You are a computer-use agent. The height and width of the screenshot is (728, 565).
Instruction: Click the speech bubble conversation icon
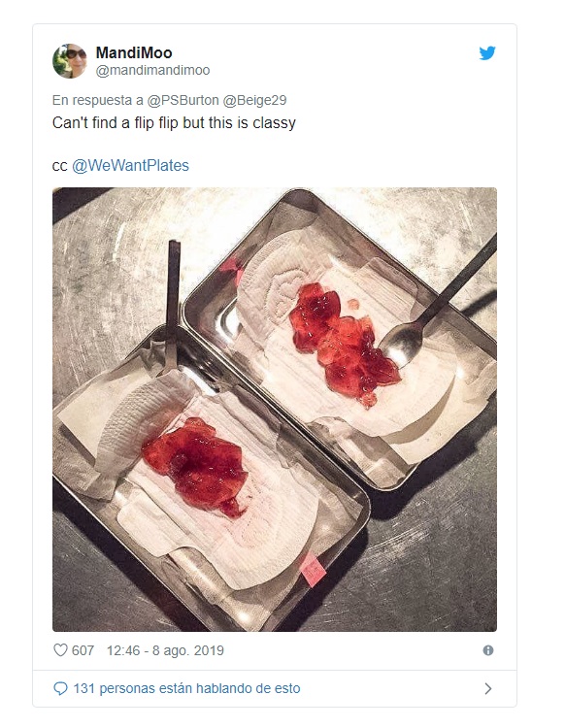60,688
